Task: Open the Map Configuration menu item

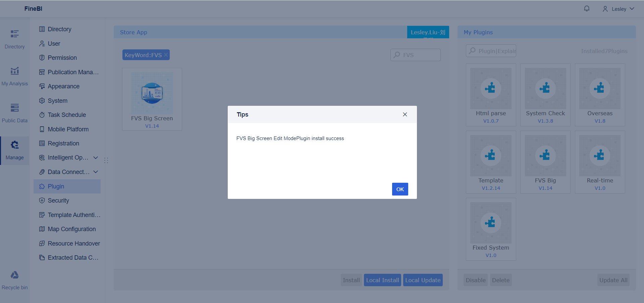Action: (x=67, y=229)
